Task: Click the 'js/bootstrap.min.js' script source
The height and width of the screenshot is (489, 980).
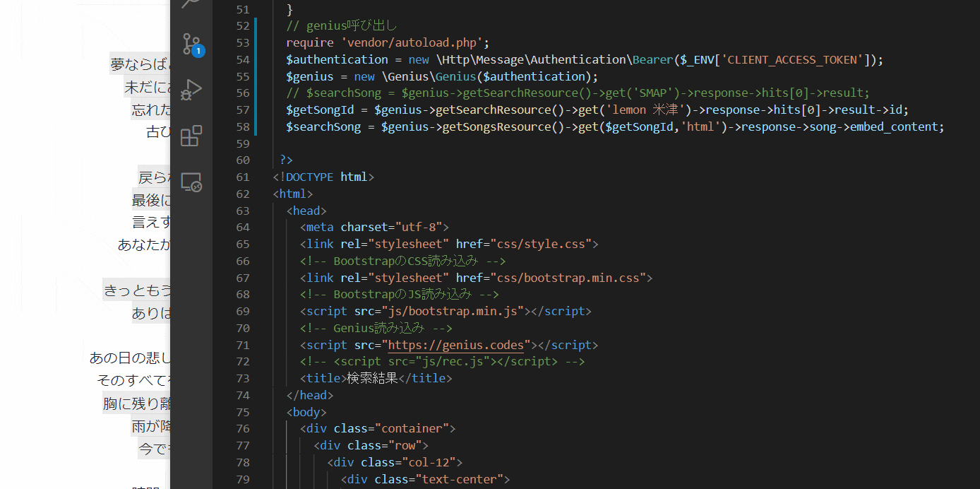Action: pyautogui.click(x=456, y=311)
